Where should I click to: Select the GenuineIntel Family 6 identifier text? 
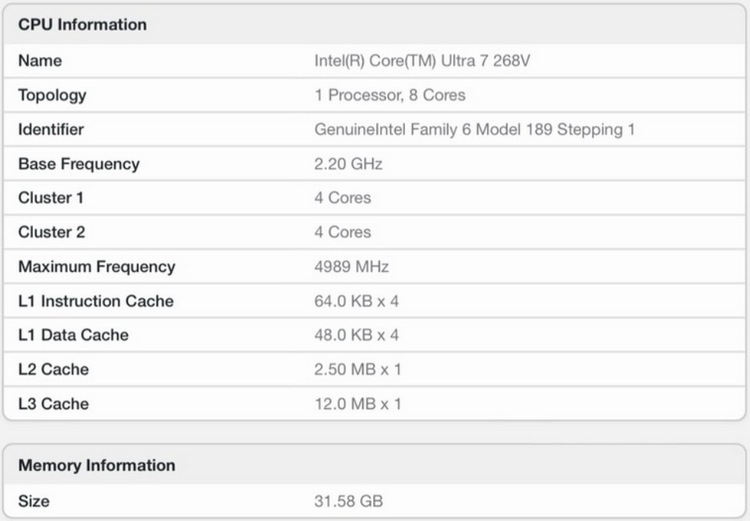(x=475, y=130)
